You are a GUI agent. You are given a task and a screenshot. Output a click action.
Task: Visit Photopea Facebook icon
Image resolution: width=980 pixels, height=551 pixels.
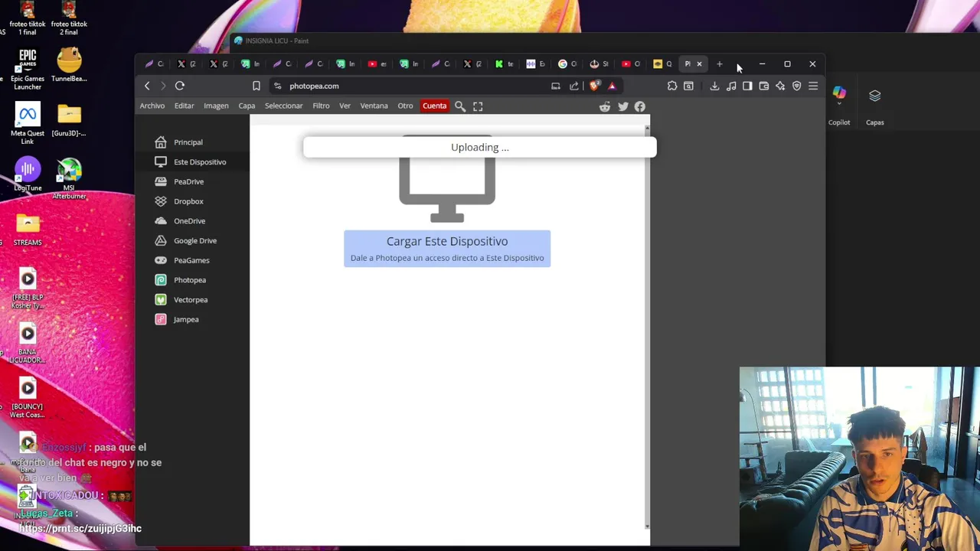pyautogui.click(x=640, y=106)
